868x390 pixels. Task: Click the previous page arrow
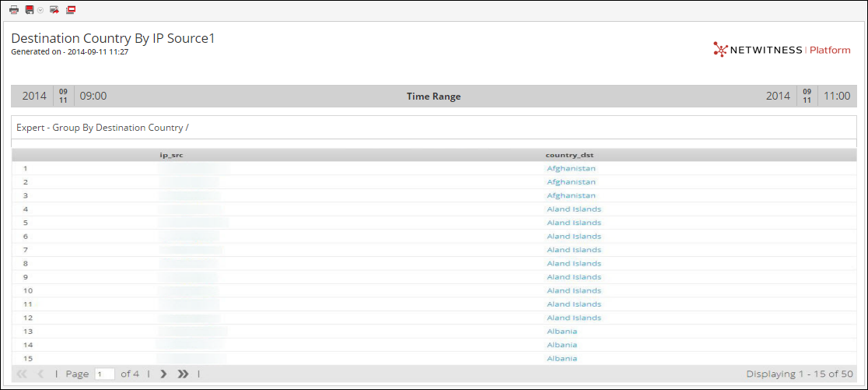click(40, 374)
